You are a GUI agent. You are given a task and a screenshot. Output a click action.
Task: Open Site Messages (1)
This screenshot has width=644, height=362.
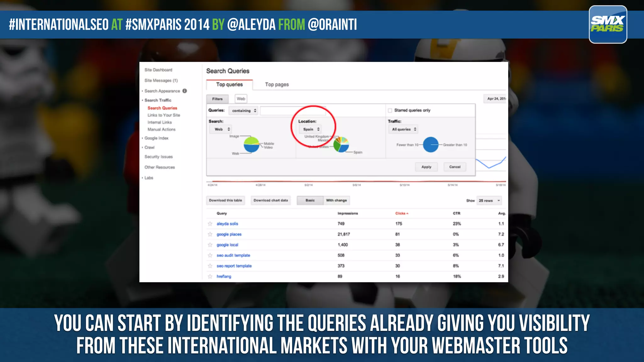(161, 80)
